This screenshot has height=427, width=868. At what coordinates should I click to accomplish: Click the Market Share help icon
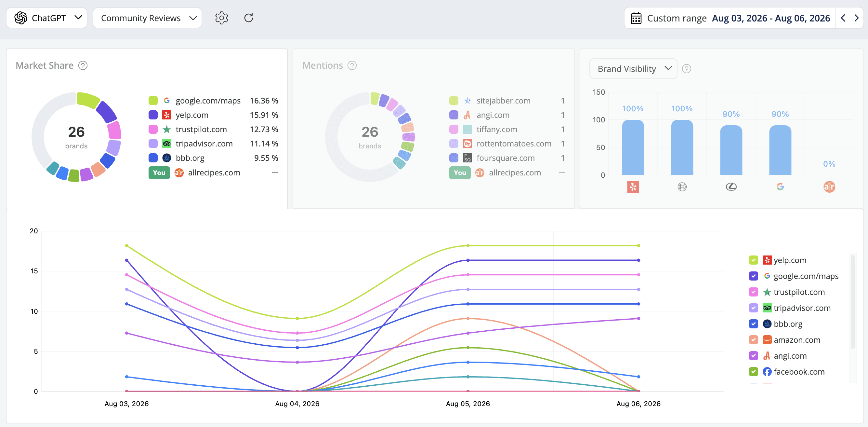[83, 65]
